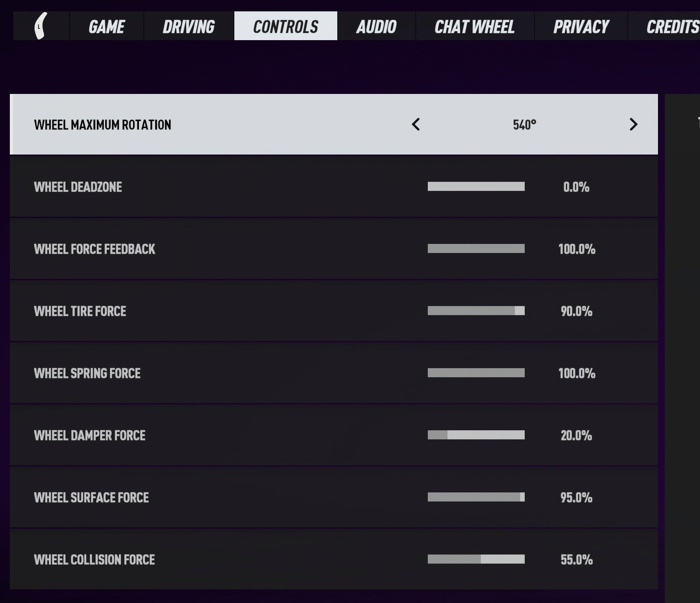Go to the Chat Wheel tab
Image resolution: width=700 pixels, height=603 pixels.
(x=475, y=26)
